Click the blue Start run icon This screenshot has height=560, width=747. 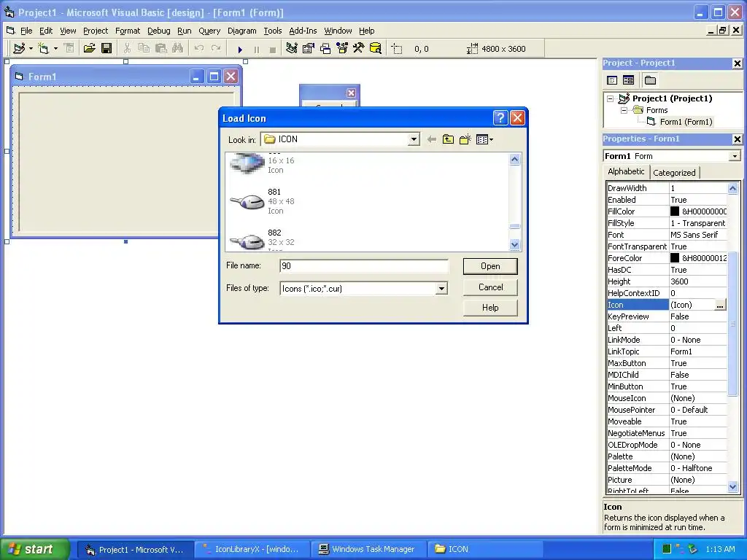240,49
